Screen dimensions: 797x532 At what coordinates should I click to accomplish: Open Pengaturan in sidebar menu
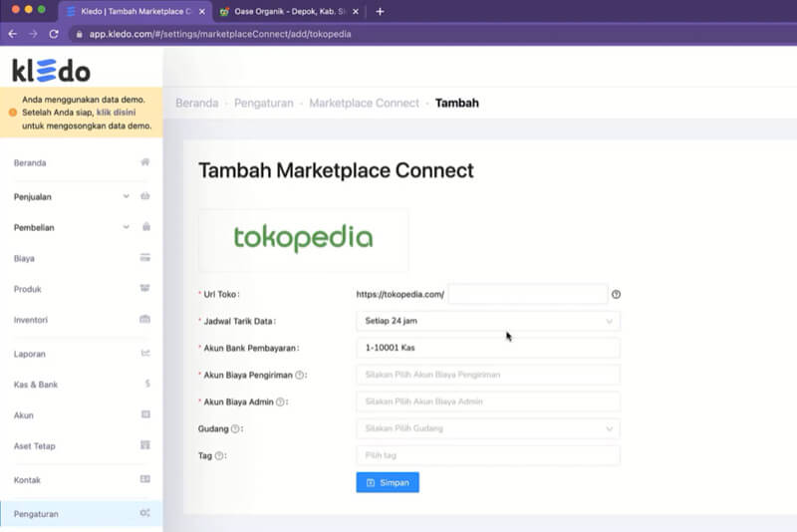(82, 514)
